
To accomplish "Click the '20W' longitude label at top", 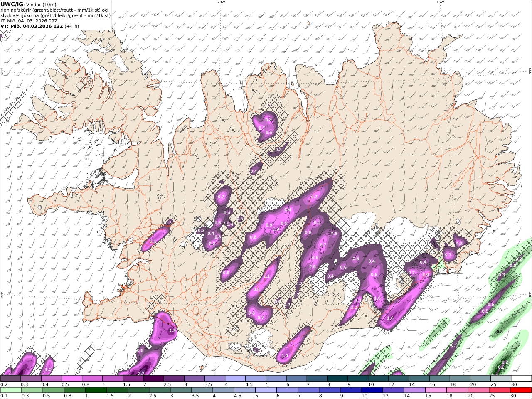I will pos(221,2).
